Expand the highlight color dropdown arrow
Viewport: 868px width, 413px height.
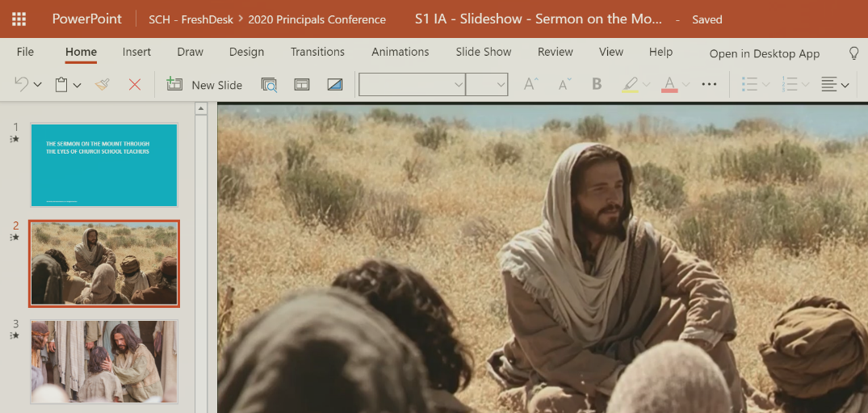(x=647, y=85)
